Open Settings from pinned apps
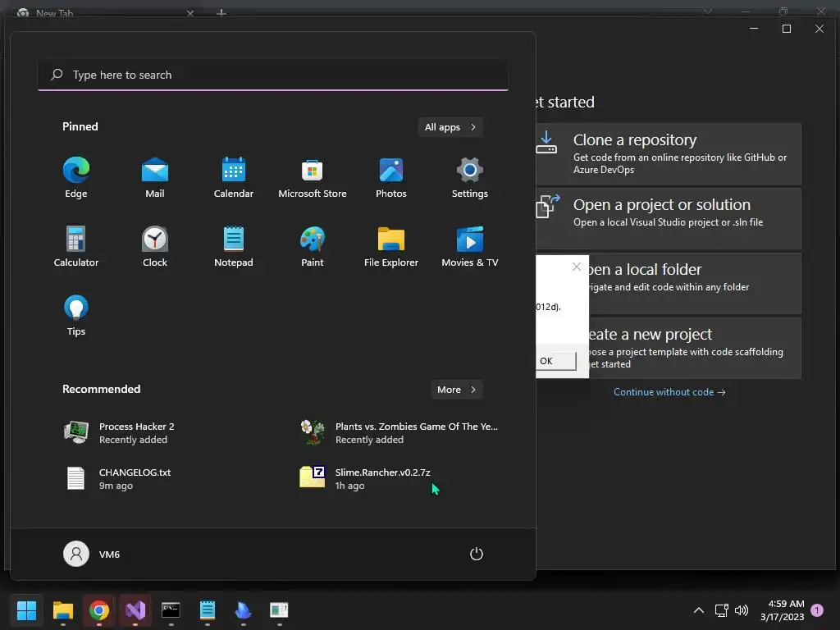 470,178
